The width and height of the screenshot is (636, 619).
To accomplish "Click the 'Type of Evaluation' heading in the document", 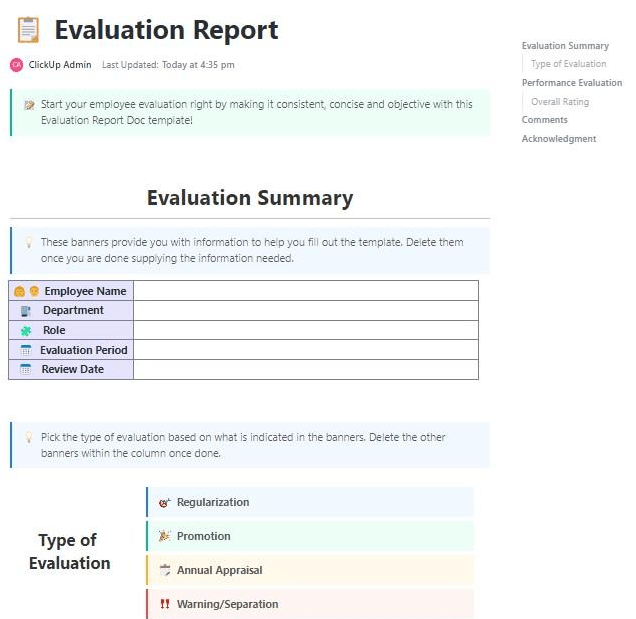I will coord(69,552).
